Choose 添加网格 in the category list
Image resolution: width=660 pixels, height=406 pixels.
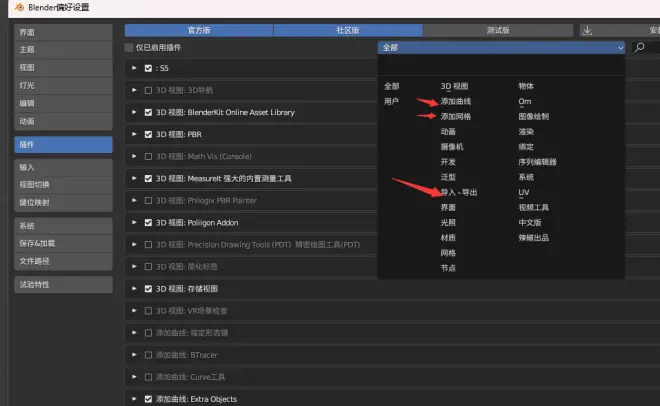click(455, 117)
